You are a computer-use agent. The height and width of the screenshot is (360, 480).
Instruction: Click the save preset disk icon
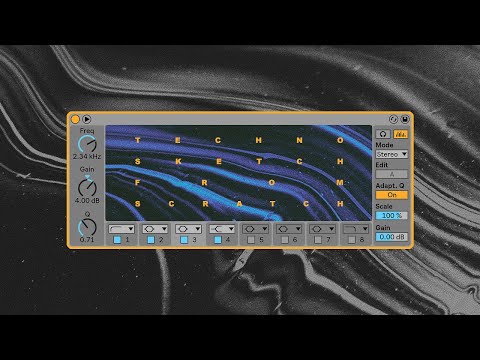pos(405,119)
